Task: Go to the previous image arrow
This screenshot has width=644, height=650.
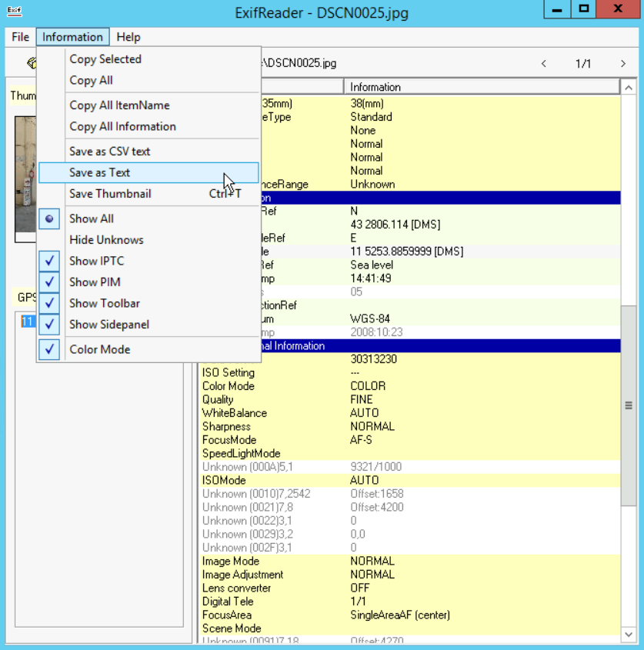Action: [x=544, y=64]
